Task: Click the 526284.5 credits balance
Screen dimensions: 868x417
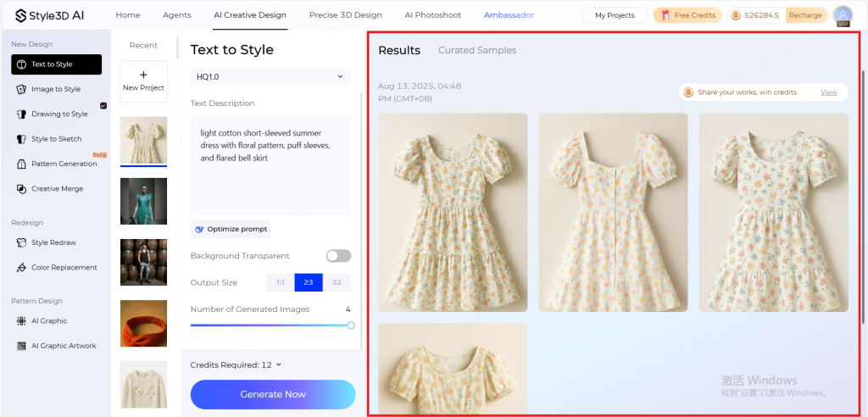Action: coord(763,15)
